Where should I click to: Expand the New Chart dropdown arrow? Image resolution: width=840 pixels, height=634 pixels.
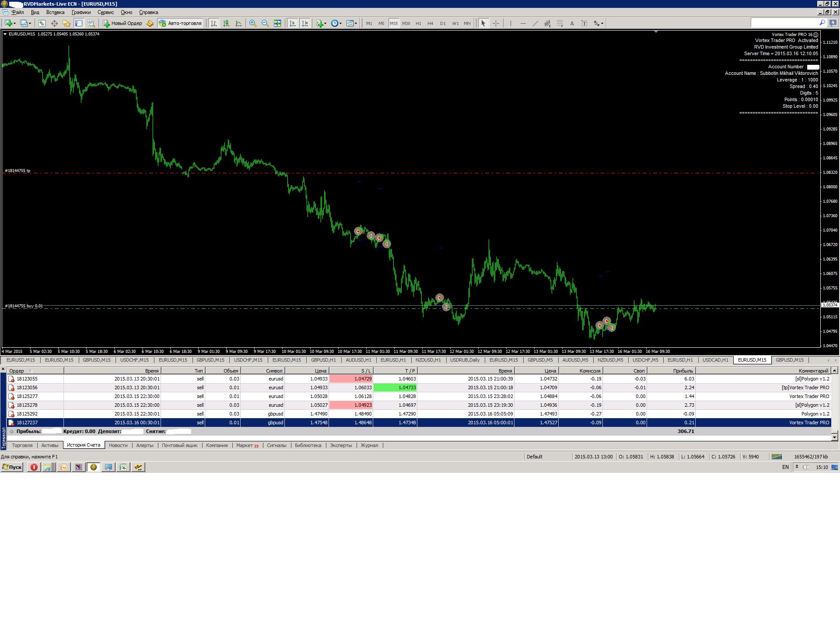[14, 24]
